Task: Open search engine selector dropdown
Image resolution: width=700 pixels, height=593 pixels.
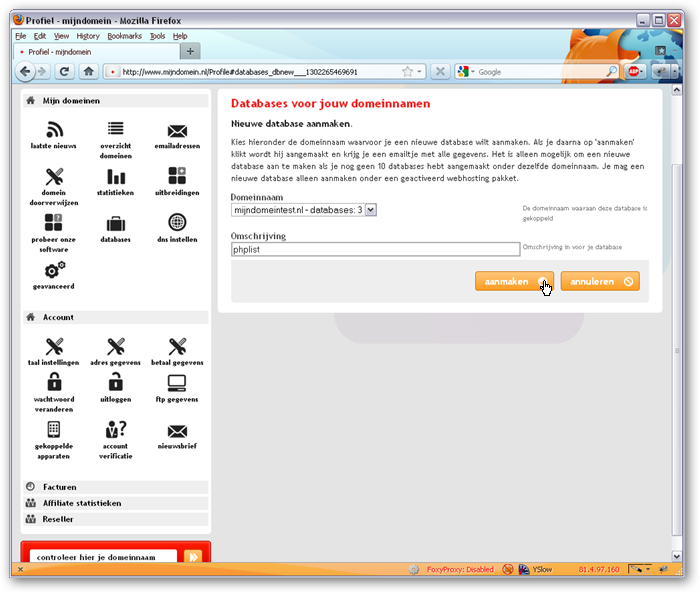Action: coord(467,71)
